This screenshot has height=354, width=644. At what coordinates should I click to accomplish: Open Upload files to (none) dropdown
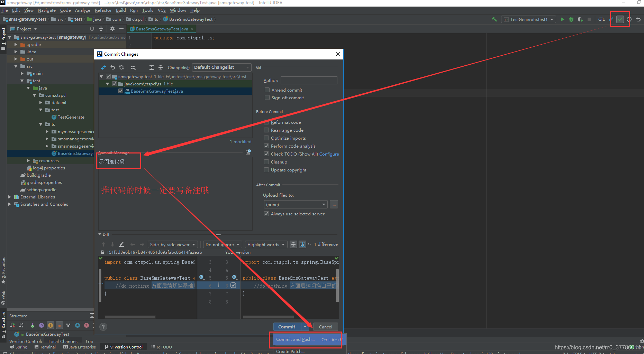296,204
